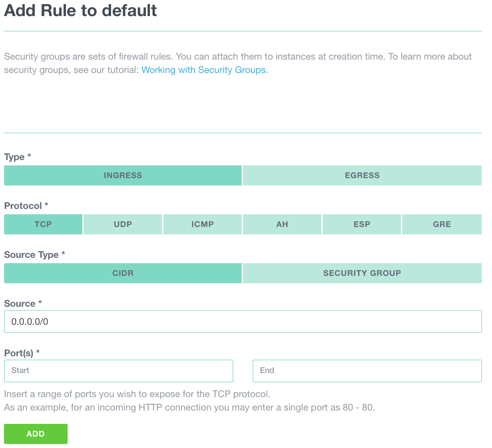
Task: Switch source type to SECURITY GROUP
Action: 362,273
